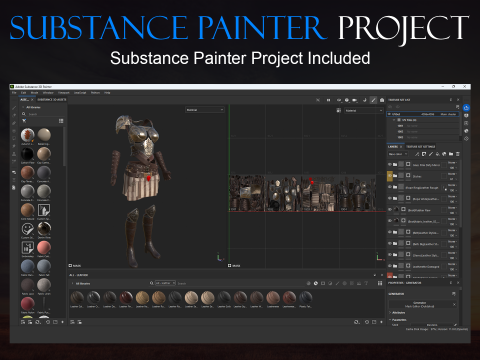Click the camera icon in top viewport toolbar

coord(355,100)
